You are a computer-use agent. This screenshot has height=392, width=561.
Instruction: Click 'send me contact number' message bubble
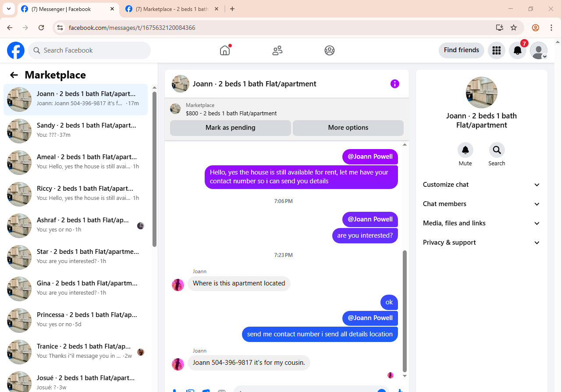320,334
